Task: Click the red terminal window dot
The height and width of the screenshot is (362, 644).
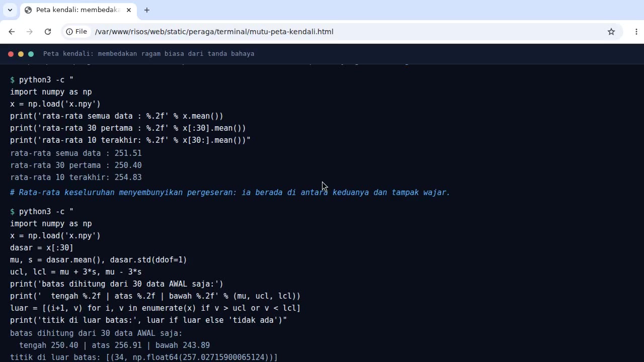Action: (x=11, y=54)
